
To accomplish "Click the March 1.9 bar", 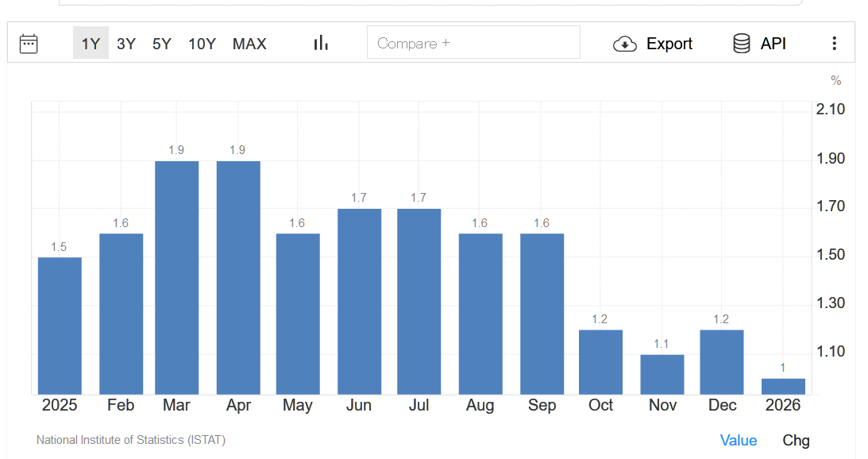I will tap(176, 278).
